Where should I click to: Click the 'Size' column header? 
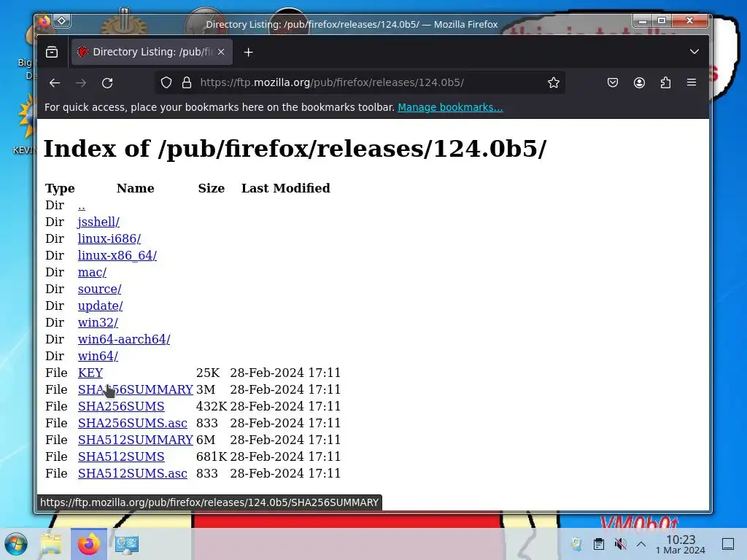click(211, 188)
